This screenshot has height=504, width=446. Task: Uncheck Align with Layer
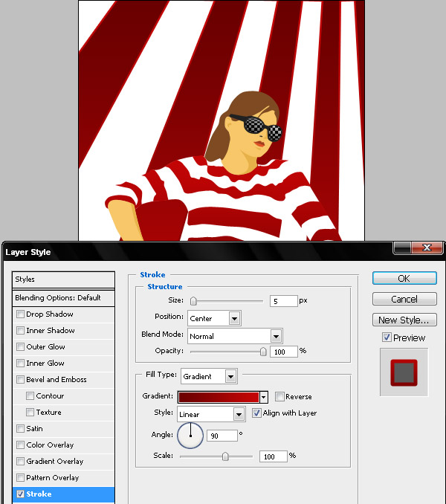coord(256,413)
